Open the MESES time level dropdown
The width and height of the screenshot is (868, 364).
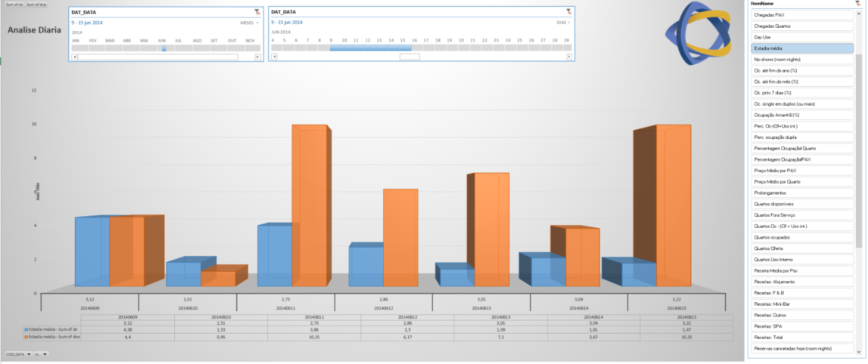click(248, 22)
